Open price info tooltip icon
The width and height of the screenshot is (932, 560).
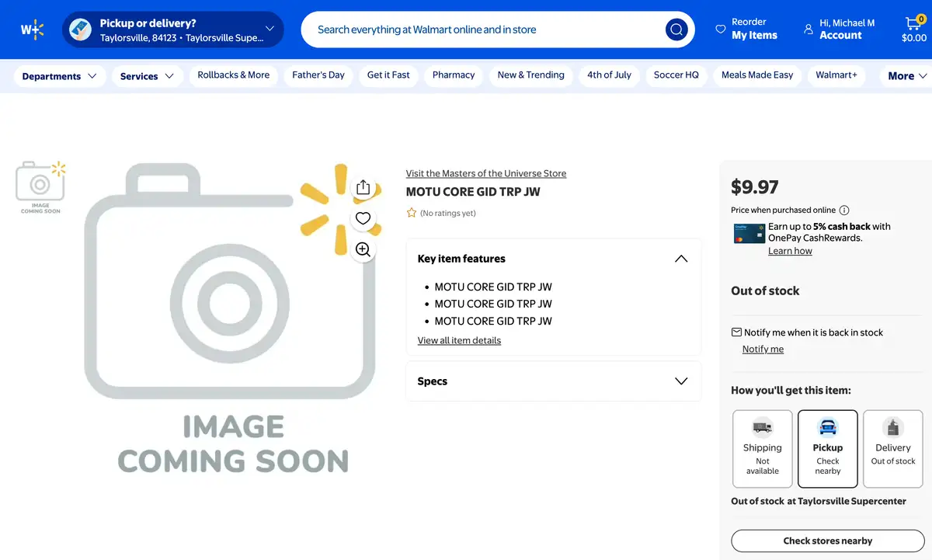(844, 210)
